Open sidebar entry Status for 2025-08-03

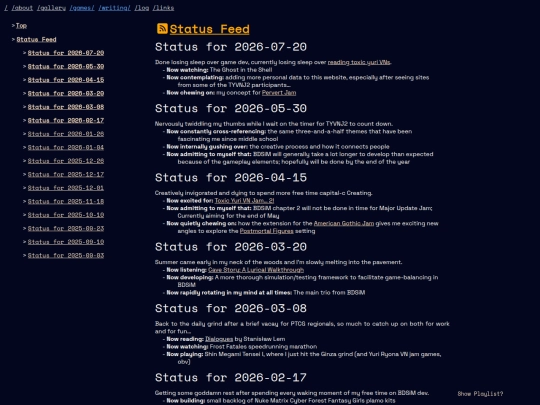tap(66, 255)
